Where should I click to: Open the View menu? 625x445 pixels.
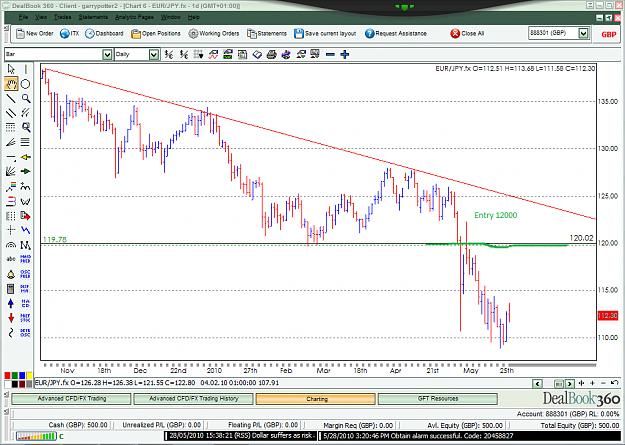click(x=41, y=17)
